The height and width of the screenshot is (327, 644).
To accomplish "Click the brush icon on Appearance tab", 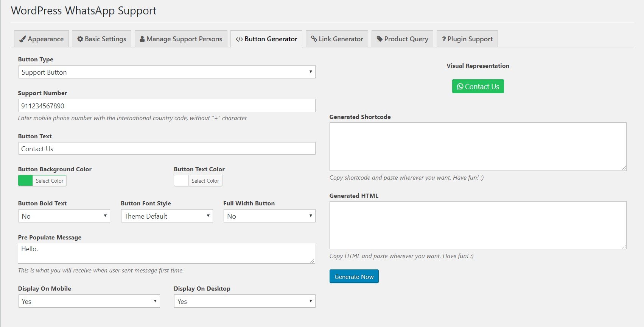I will click(x=23, y=39).
